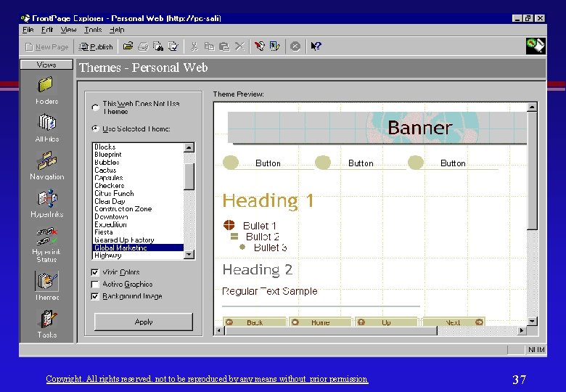566x392 pixels.
Task: Click the Cross File Spelling icon
Action: (x=173, y=46)
